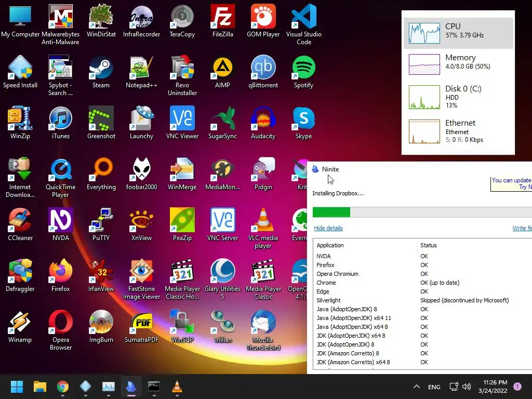Image resolution: width=532 pixels, height=399 pixels.
Task: Open the VNC Viewer desktop icon
Action: pyautogui.click(x=182, y=122)
